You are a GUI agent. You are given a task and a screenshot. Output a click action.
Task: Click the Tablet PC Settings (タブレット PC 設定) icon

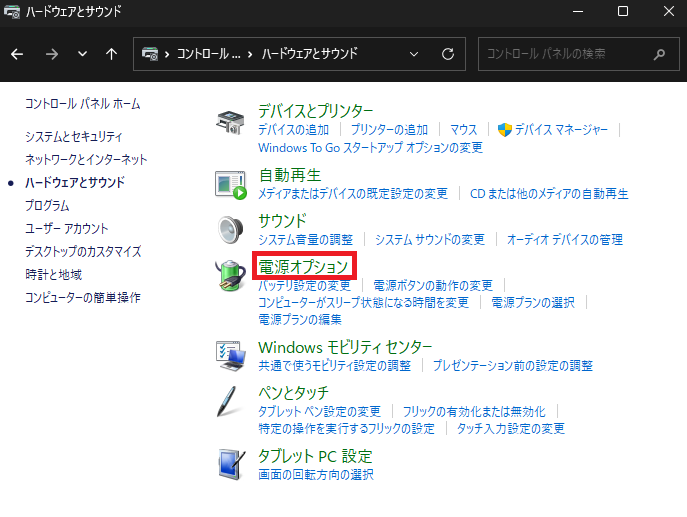[x=232, y=463]
